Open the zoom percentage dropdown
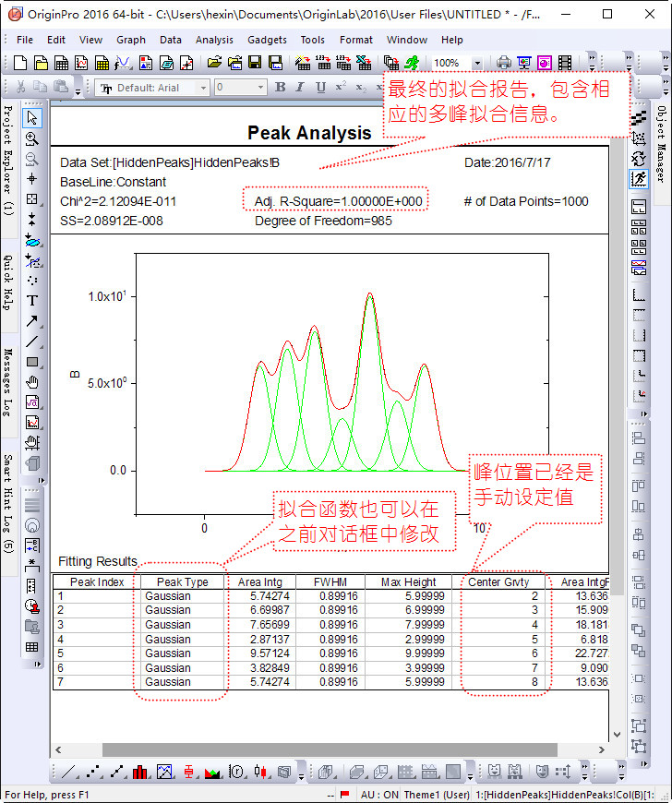Screen dimensions: 672x803 (476, 63)
